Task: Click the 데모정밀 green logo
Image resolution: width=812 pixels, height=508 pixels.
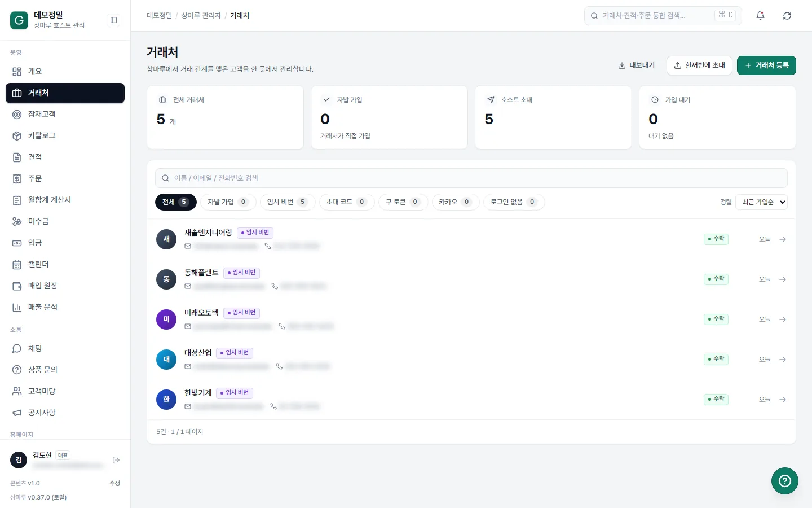Action: pyautogui.click(x=19, y=20)
